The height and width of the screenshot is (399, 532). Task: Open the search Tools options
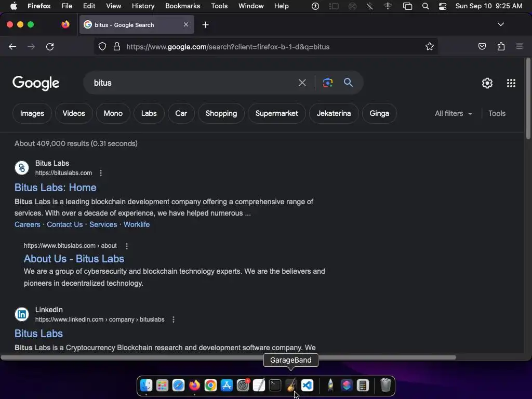(497, 113)
